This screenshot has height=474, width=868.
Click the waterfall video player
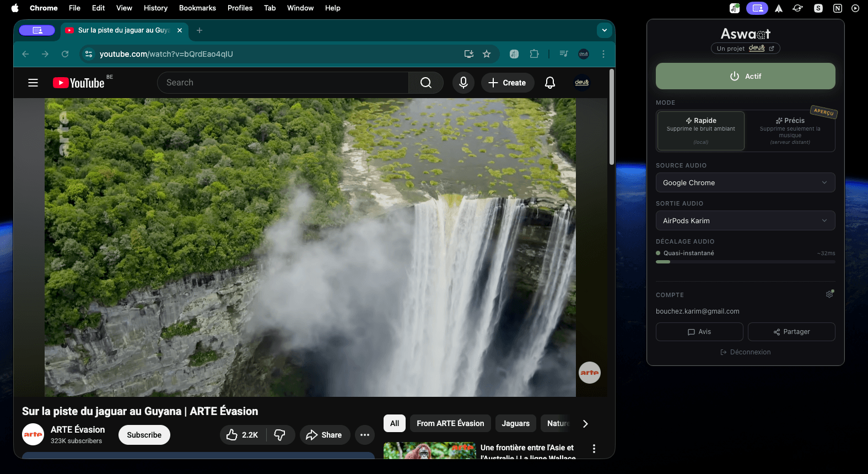[310, 247]
